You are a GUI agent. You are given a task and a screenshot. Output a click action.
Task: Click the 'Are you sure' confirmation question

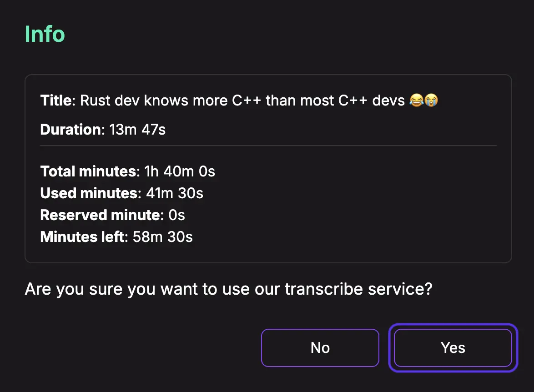pyautogui.click(x=228, y=289)
